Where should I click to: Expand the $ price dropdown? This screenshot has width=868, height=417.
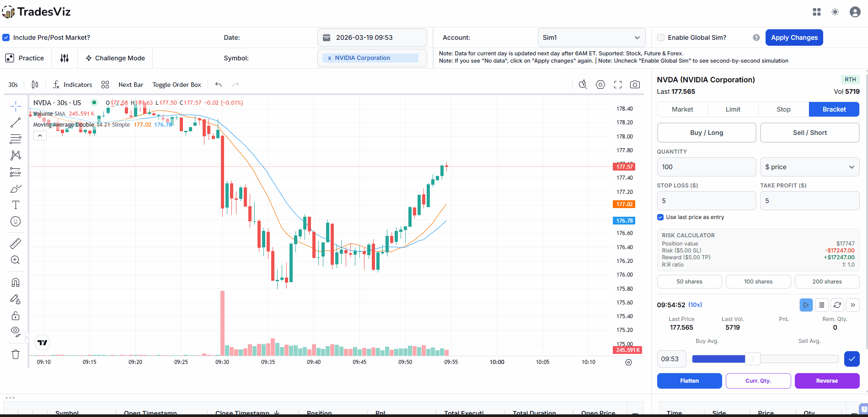point(809,167)
